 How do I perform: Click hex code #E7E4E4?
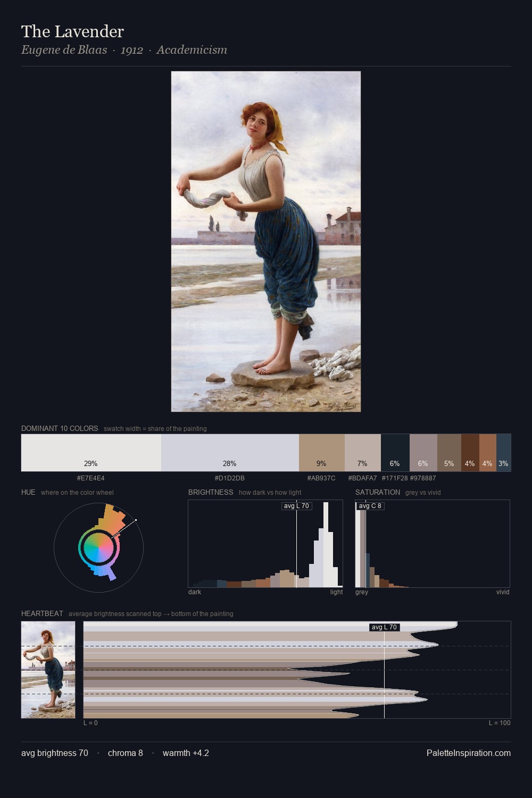coord(91,478)
